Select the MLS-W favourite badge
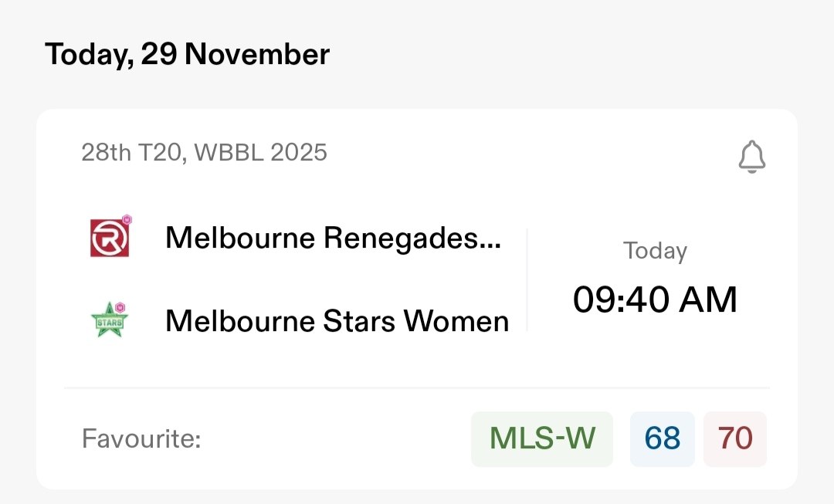Viewport: 834px width, 504px height. pyautogui.click(x=542, y=439)
